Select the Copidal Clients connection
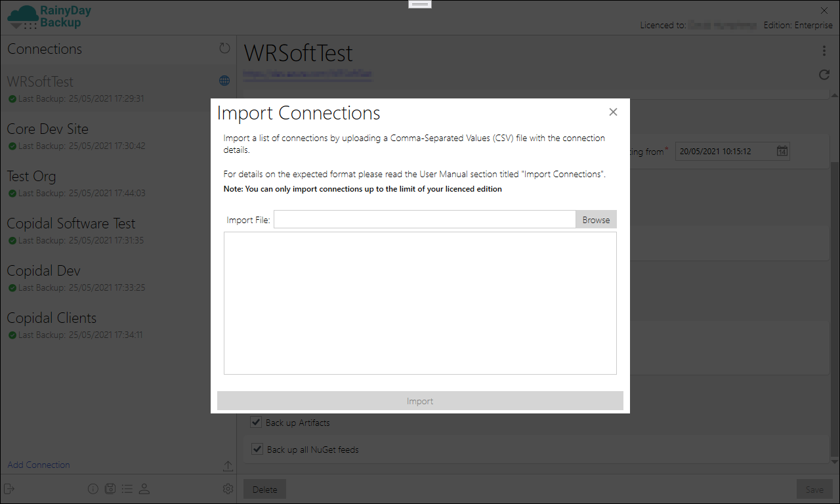 (118, 325)
